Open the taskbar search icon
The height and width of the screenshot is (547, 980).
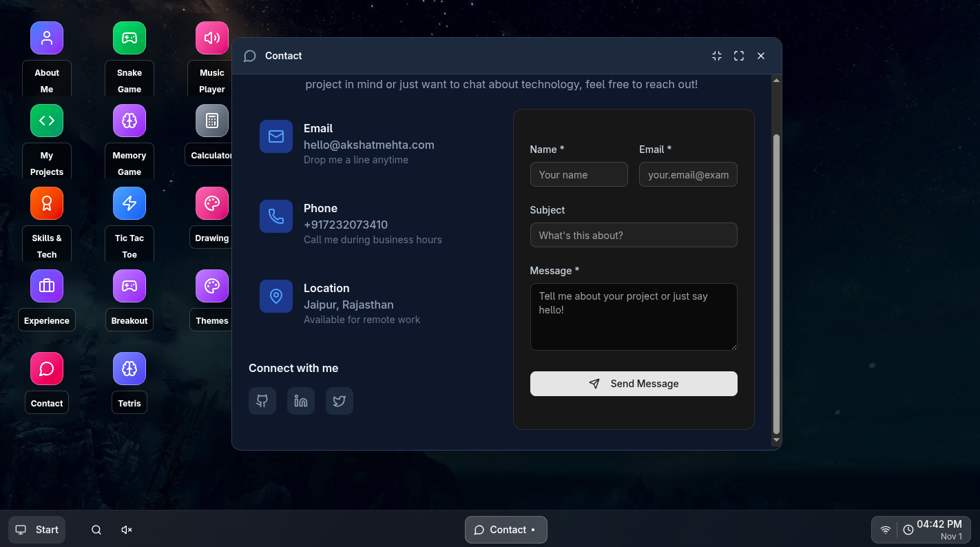[x=96, y=530]
